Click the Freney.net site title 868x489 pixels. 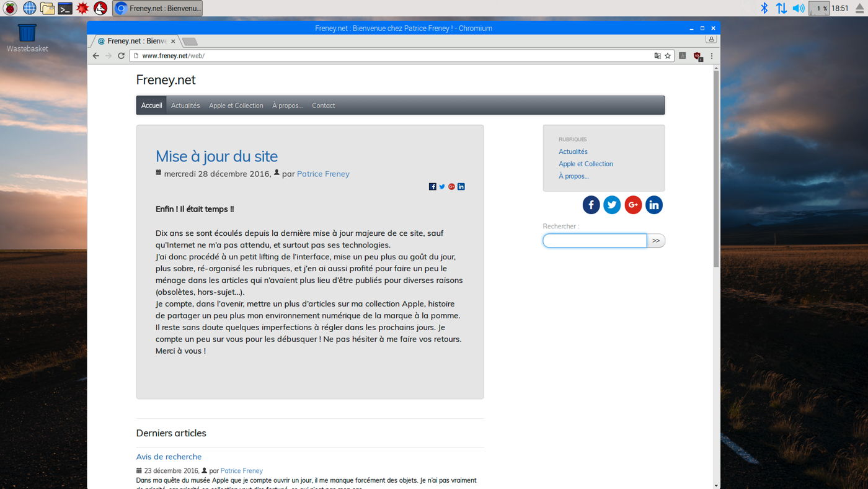(x=166, y=80)
